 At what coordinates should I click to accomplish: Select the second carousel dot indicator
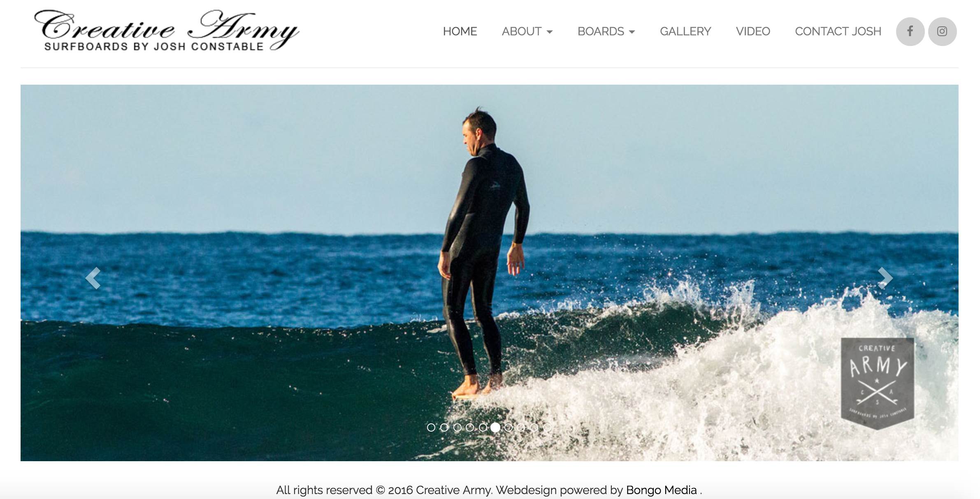tap(444, 427)
